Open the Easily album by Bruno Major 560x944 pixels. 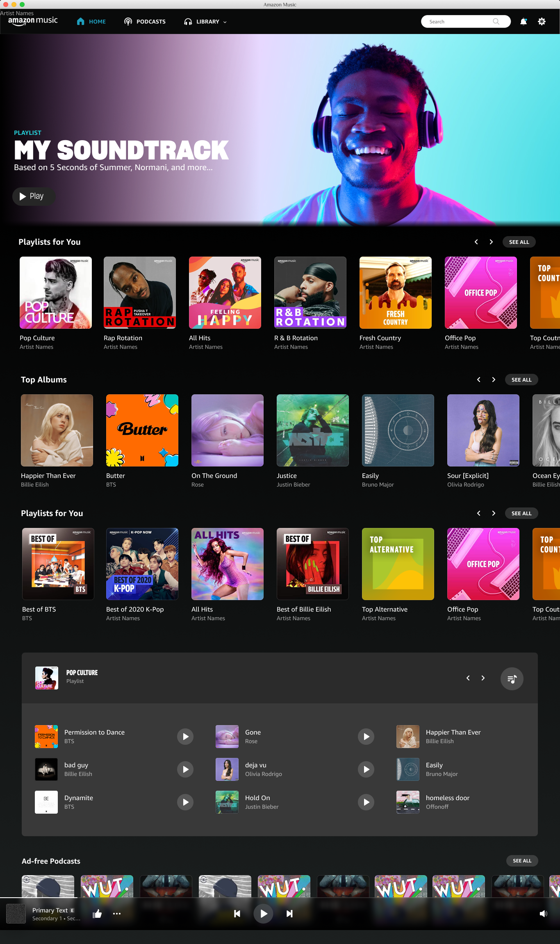(x=398, y=430)
